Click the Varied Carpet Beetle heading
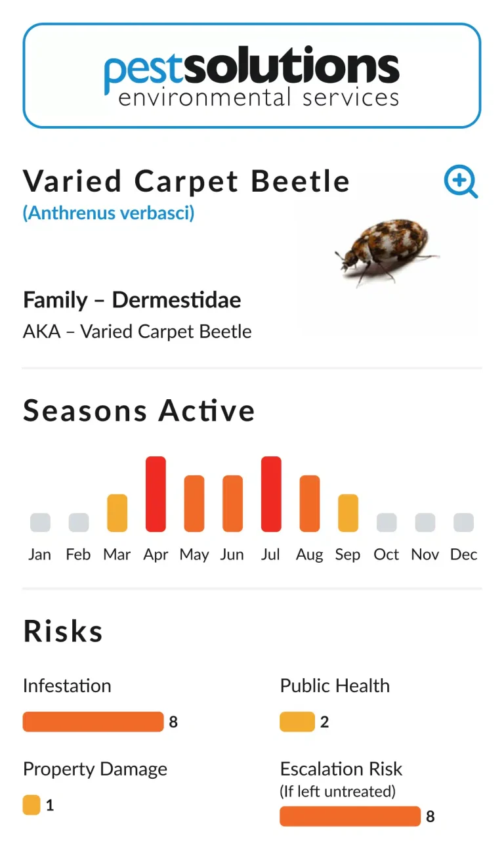504x851 pixels. [x=186, y=181]
